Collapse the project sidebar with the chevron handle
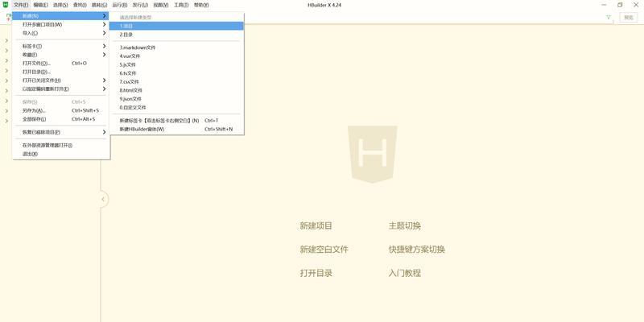644x322 pixels. pos(103,199)
